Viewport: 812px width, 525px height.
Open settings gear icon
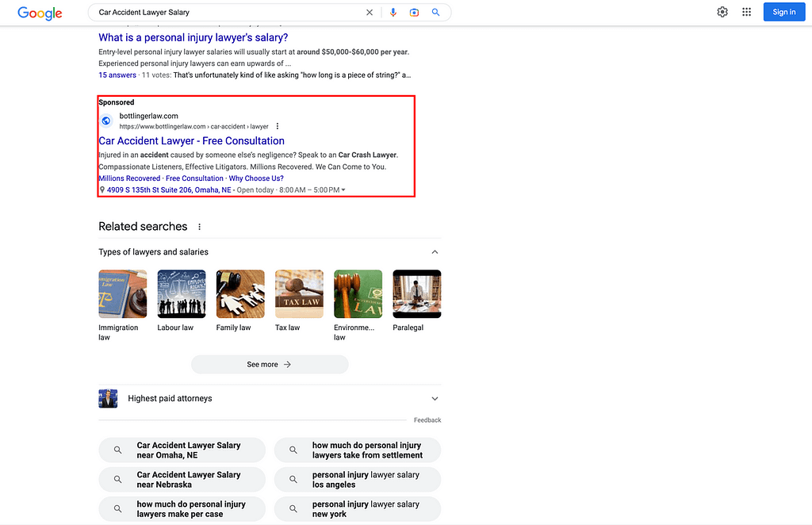pyautogui.click(x=722, y=12)
